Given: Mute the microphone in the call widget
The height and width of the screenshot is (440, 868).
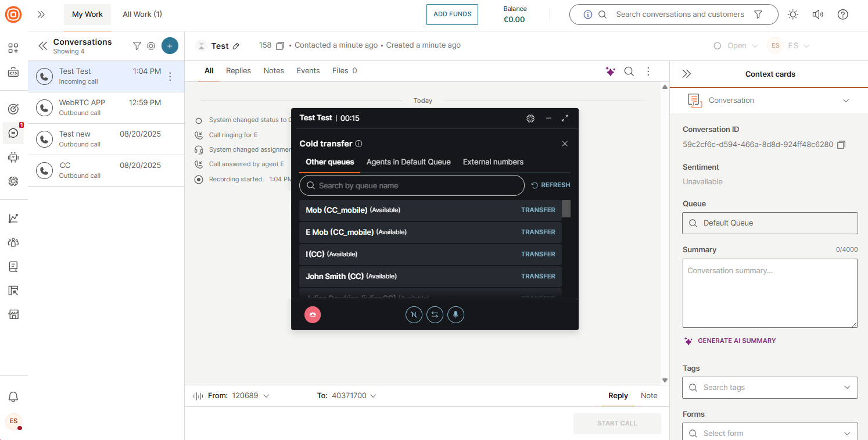Looking at the screenshot, I should click(x=455, y=315).
